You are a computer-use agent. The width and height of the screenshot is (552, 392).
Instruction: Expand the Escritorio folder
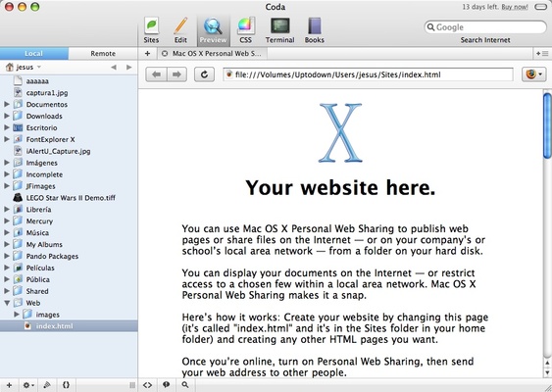point(7,127)
